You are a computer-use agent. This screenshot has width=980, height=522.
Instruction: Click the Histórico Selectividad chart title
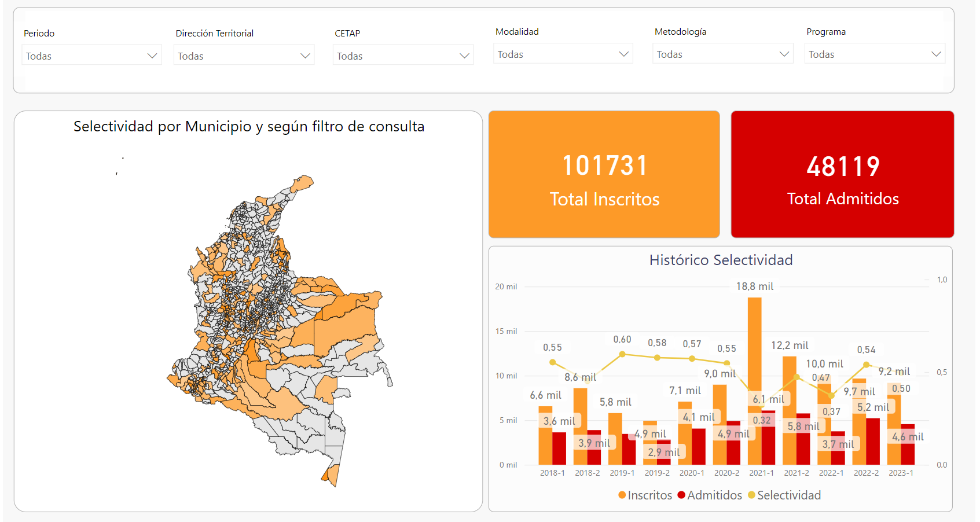pos(721,260)
